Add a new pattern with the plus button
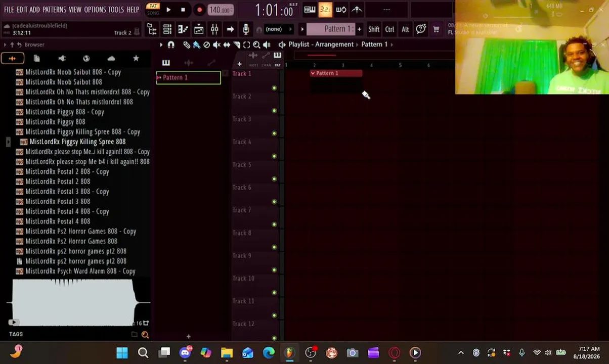 point(360,29)
